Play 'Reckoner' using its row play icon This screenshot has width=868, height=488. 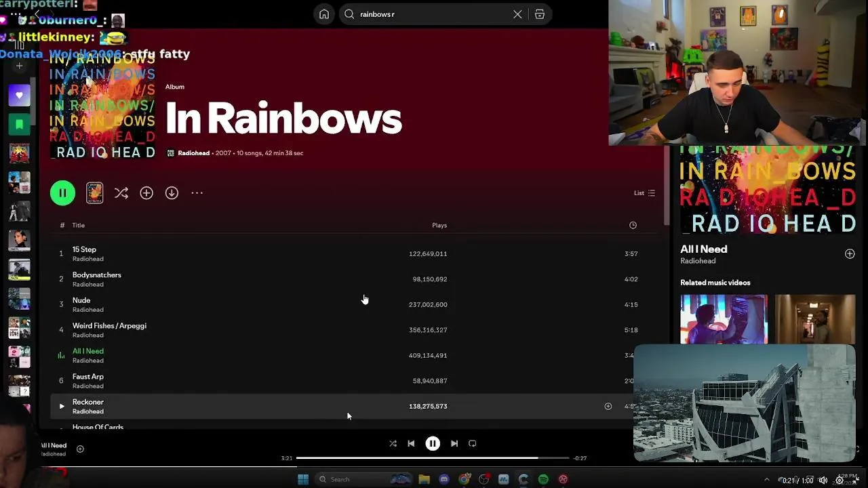61,406
